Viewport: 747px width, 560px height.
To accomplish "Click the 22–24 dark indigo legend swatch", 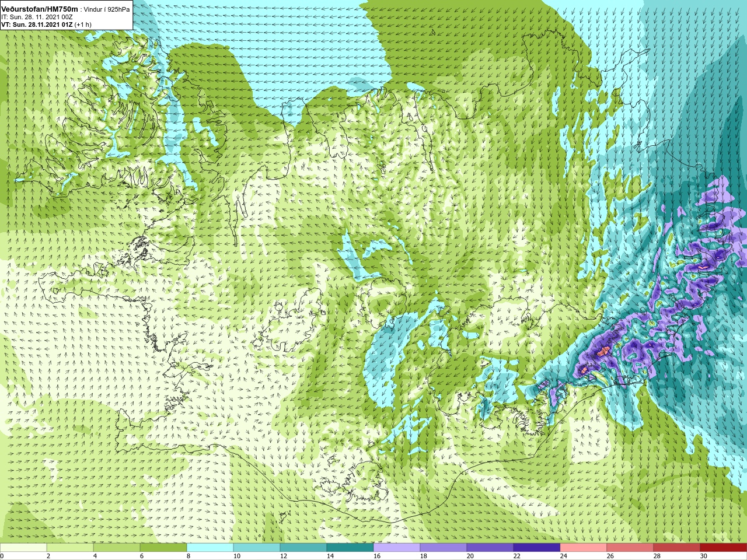I will [x=537, y=548].
